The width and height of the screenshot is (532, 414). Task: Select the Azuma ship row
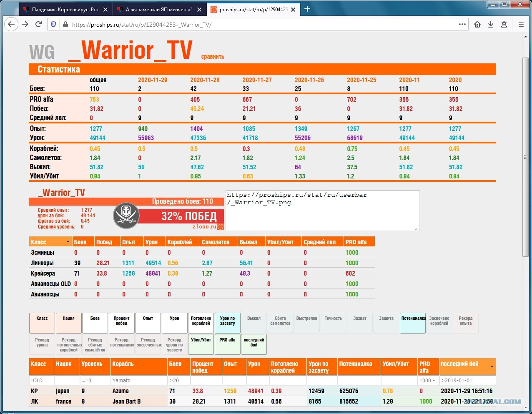pos(262,391)
